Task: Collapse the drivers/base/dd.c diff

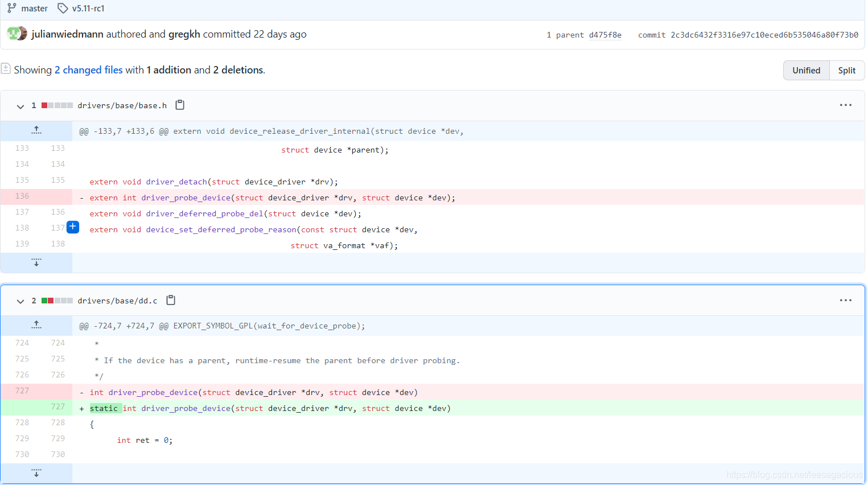Action: click(x=20, y=301)
